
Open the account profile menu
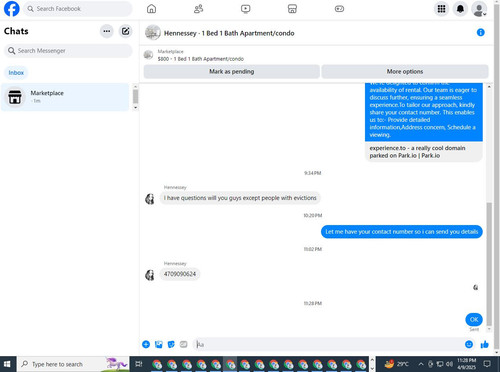[x=479, y=9]
